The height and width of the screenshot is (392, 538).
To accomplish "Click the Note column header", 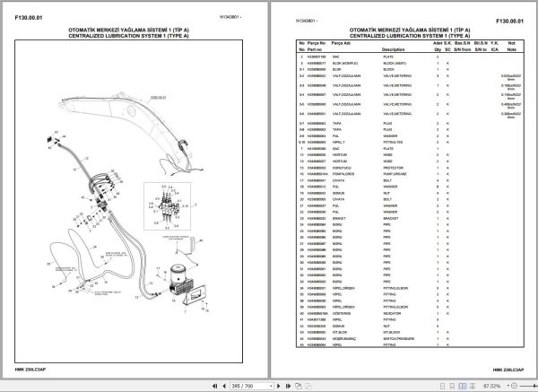I will [512, 49].
